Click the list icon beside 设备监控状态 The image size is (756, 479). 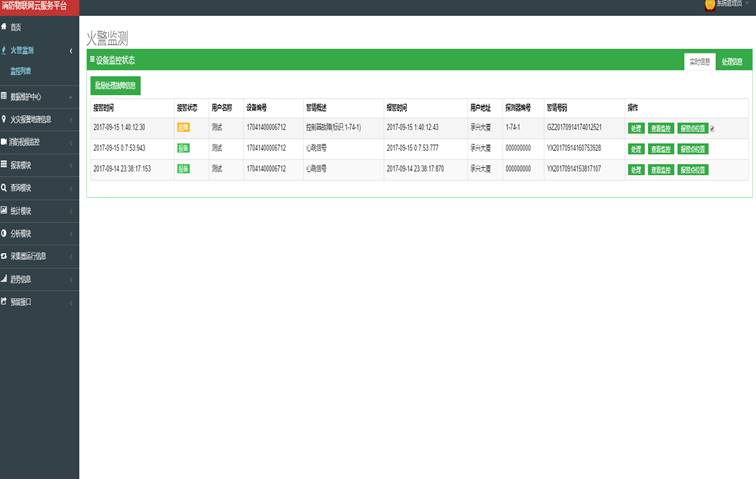pos(92,59)
